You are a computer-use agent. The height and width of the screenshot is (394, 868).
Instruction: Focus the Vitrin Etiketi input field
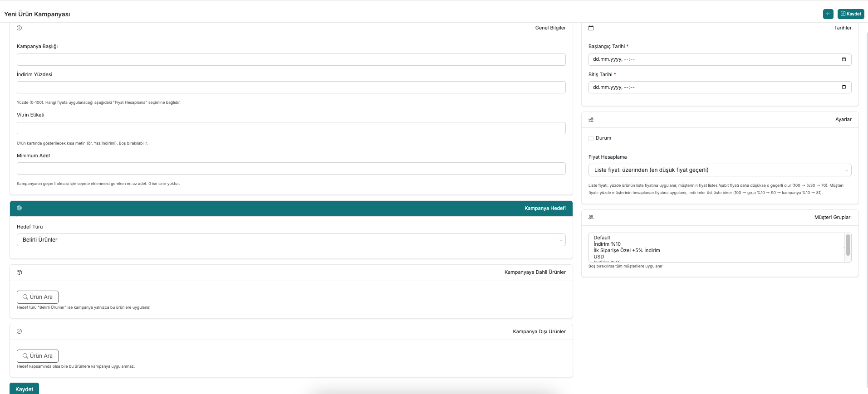click(x=291, y=128)
